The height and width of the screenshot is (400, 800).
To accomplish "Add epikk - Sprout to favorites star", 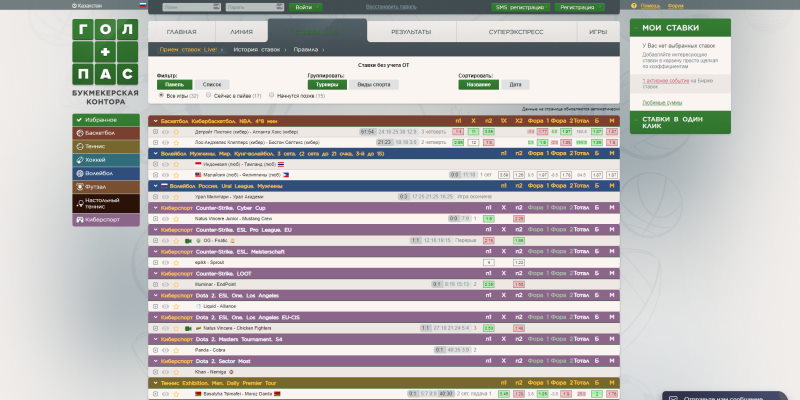I will click(x=176, y=263).
